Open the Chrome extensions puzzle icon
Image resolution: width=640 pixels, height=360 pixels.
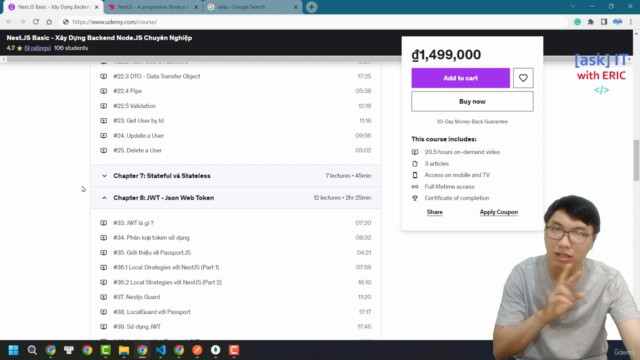tap(591, 22)
